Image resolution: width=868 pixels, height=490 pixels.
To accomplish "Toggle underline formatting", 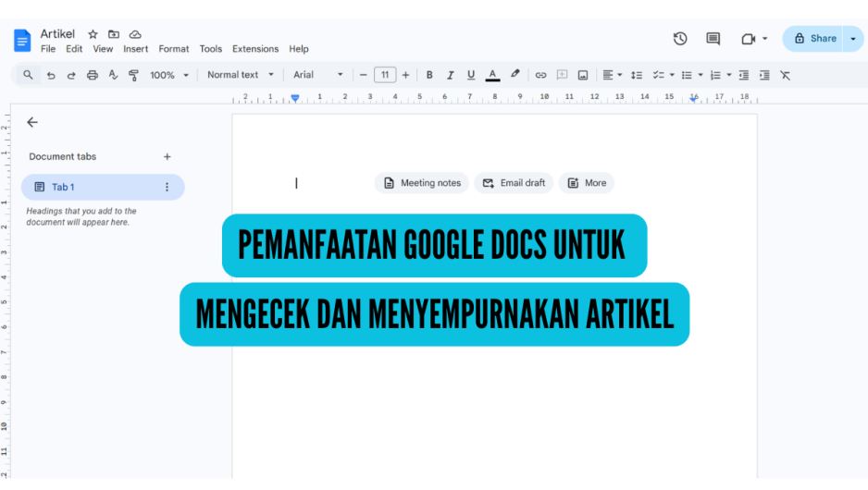I will tap(470, 75).
